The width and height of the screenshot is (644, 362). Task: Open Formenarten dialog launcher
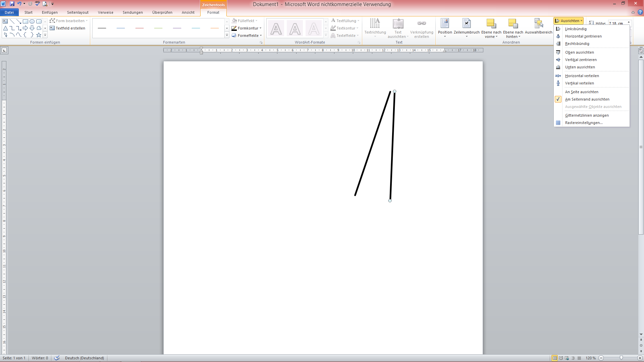coord(261,43)
